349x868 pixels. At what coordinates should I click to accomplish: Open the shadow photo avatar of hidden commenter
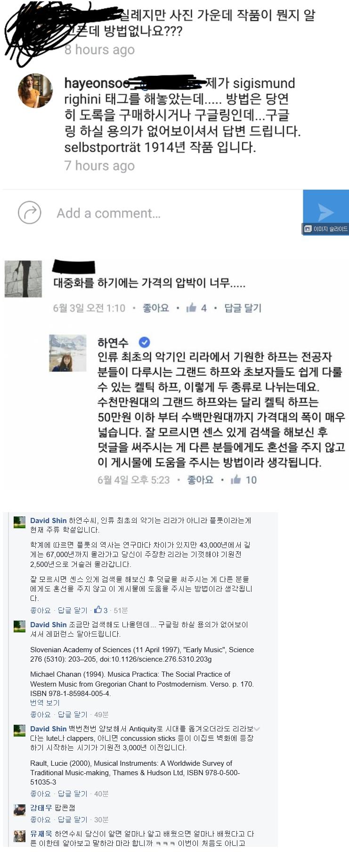pos(23,279)
